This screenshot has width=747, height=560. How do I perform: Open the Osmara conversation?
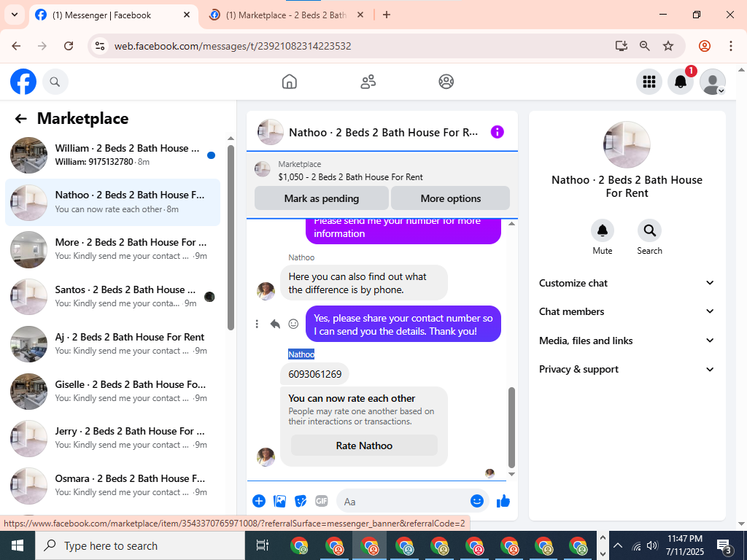click(x=113, y=485)
